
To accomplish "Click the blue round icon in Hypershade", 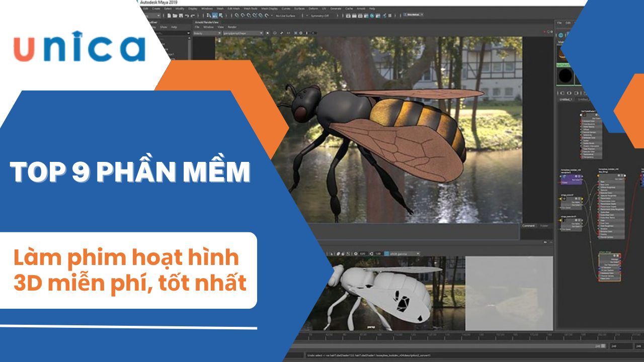I will point(561,35).
